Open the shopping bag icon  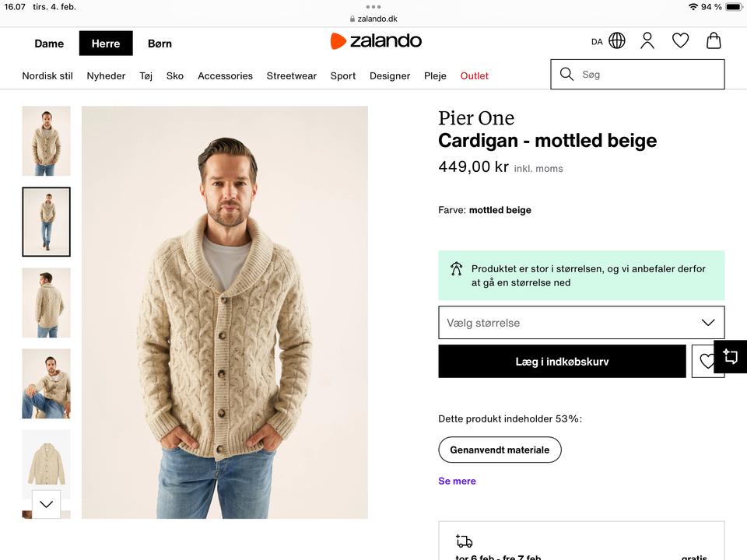714,40
